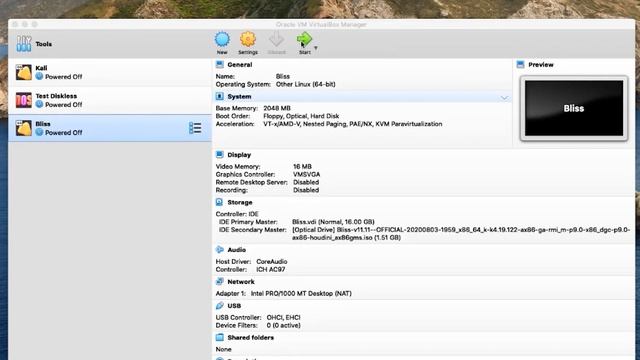
Task: Click the Preview section icon
Action: [520, 64]
